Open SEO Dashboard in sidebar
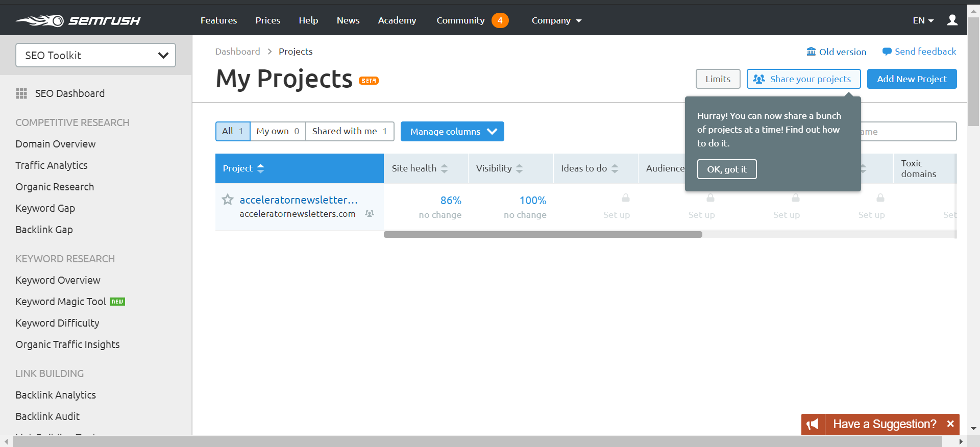Viewport: 980px width, 447px height. (69, 93)
